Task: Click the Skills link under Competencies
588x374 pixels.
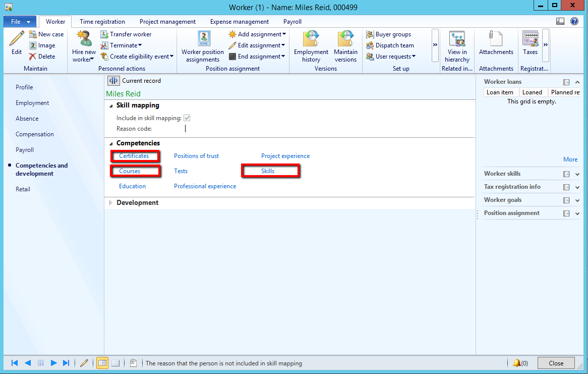Action: [x=268, y=171]
